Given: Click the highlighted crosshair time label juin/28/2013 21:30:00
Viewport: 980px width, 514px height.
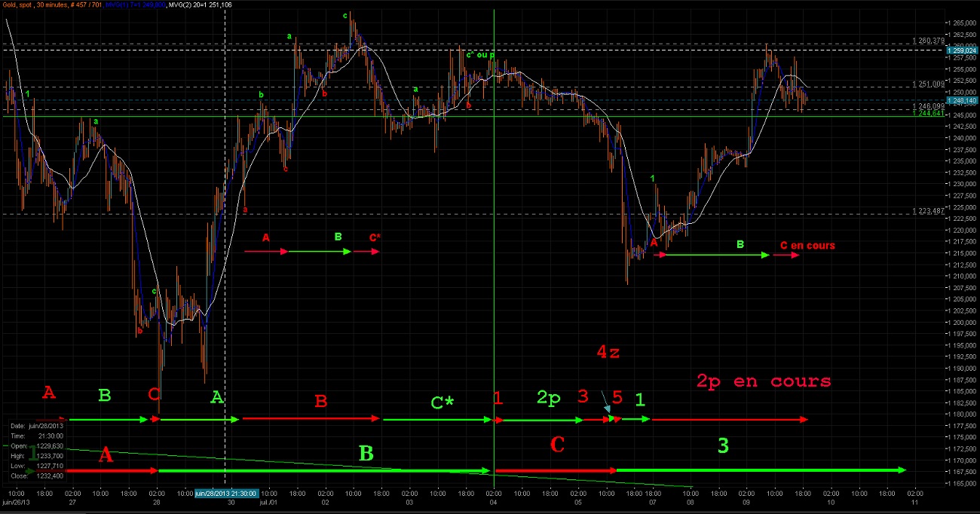Looking at the screenshot, I should click(226, 494).
